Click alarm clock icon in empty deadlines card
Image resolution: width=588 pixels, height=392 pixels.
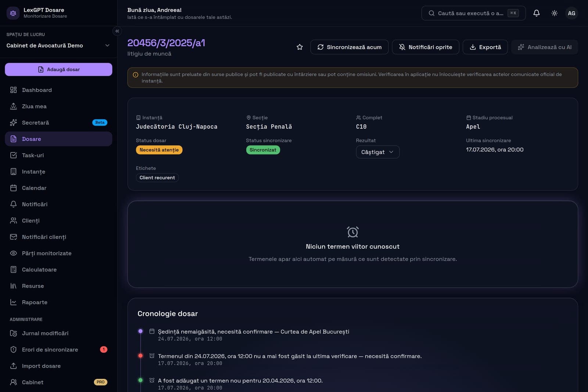(x=353, y=232)
